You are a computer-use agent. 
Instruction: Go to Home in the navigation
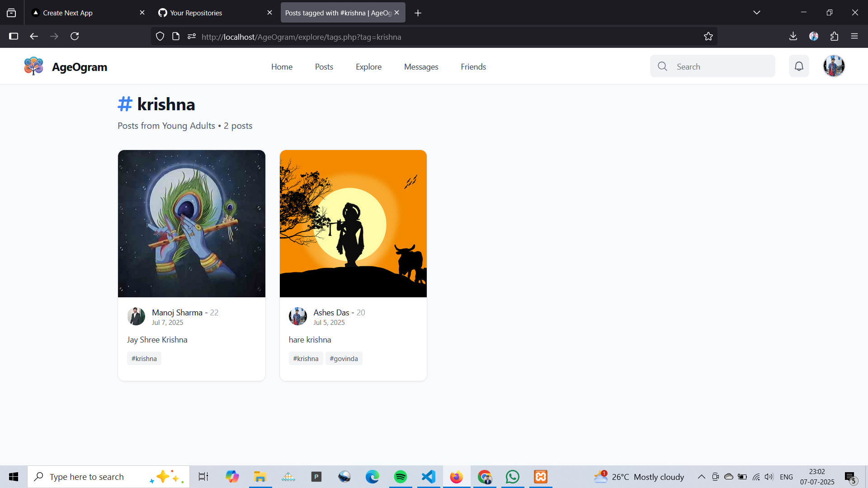(x=282, y=66)
